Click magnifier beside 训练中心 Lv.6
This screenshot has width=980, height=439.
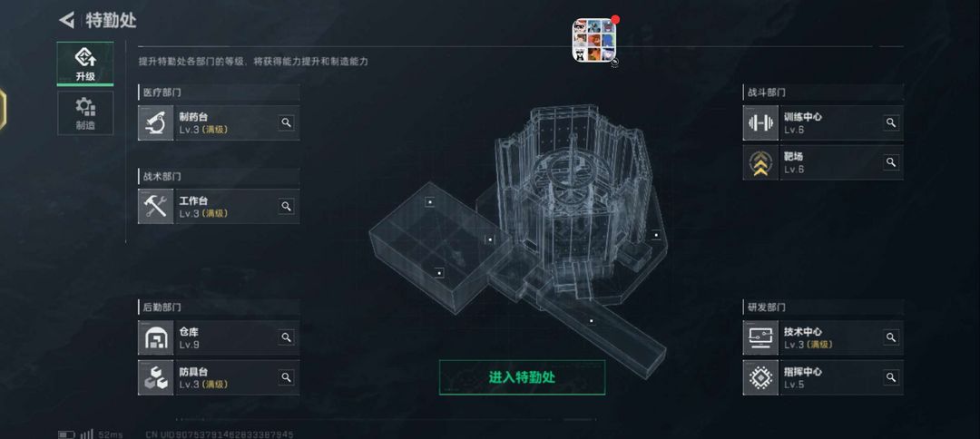(891, 122)
